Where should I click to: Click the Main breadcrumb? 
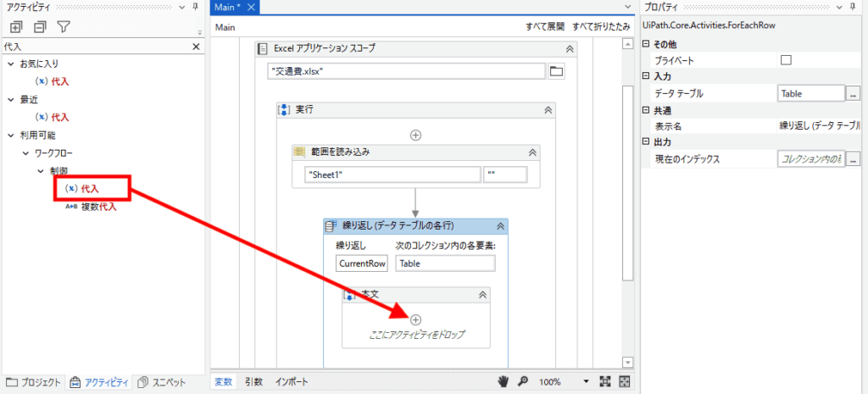click(225, 26)
